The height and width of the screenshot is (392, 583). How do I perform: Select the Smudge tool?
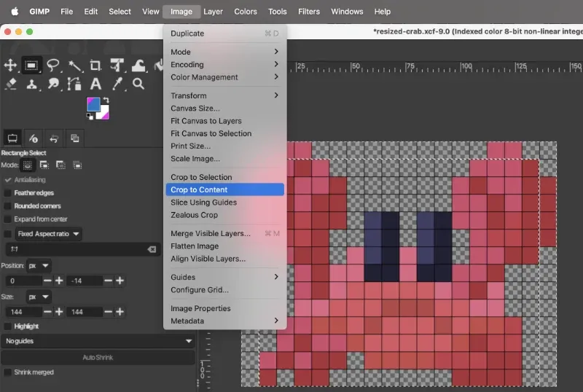[53, 84]
